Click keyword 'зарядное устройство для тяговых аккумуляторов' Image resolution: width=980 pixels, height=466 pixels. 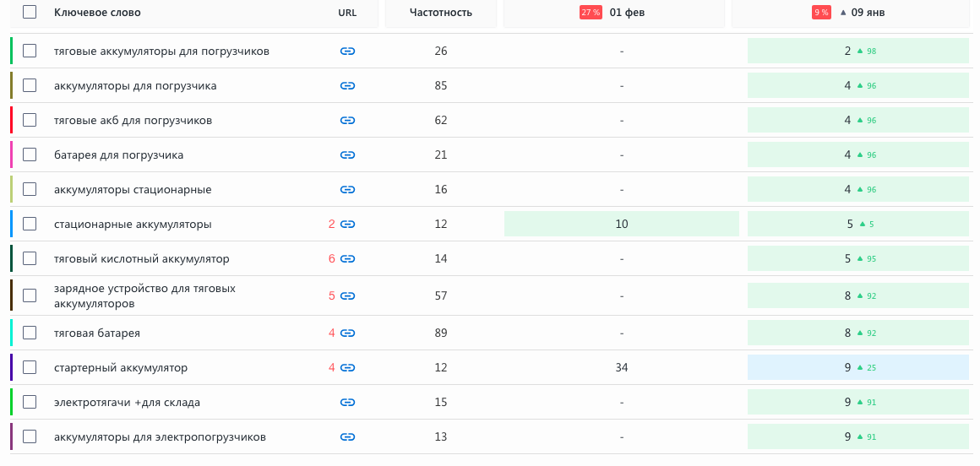(x=144, y=295)
